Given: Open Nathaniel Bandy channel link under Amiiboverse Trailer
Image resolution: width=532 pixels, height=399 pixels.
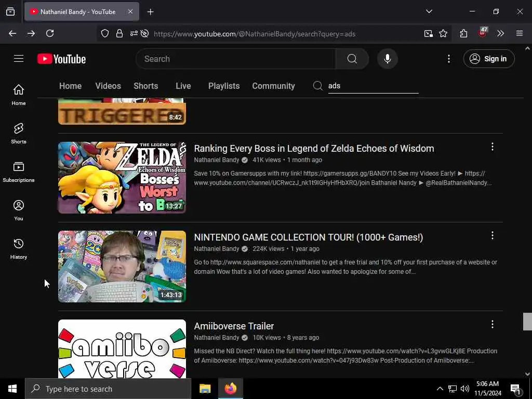Looking at the screenshot, I should [x=217, y=338].
